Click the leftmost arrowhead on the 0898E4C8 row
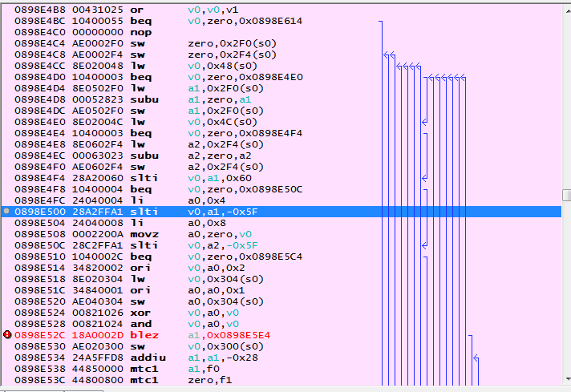Image resolution: width=571 pixels, height=392 pixels. click(386, 55)
